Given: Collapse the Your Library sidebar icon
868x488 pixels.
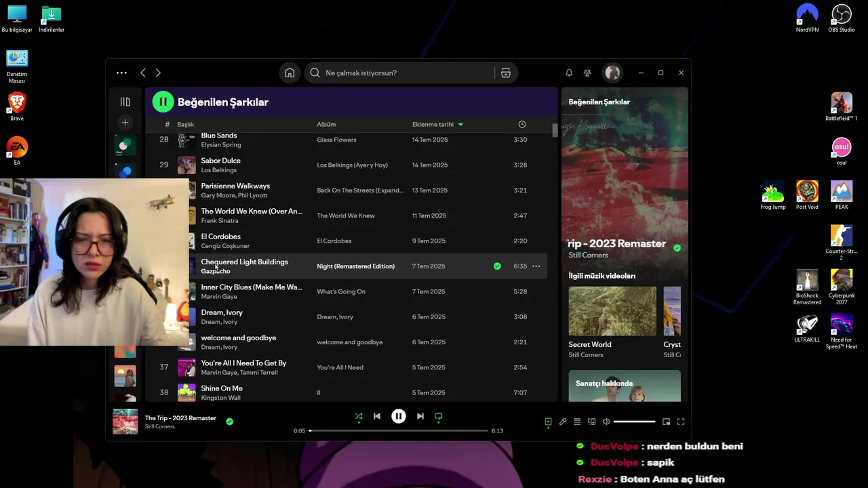Looking at the screenshot, I should coord(125,102).
